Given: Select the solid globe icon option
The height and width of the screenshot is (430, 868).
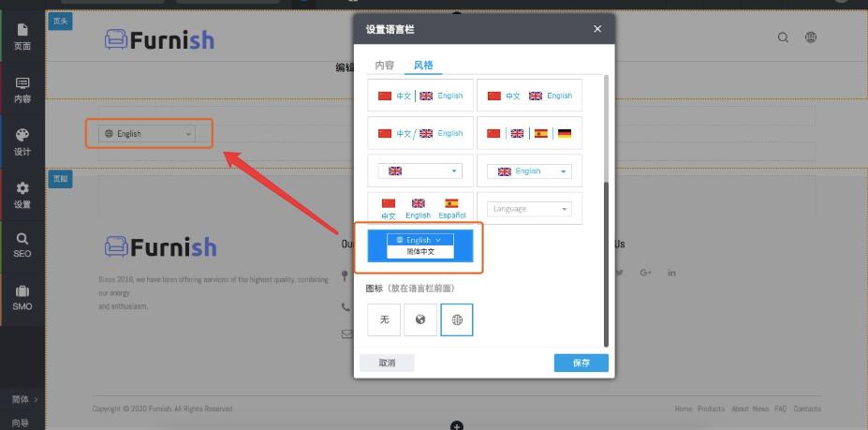Looking at the screenshot, I should [x=420, y=319].
